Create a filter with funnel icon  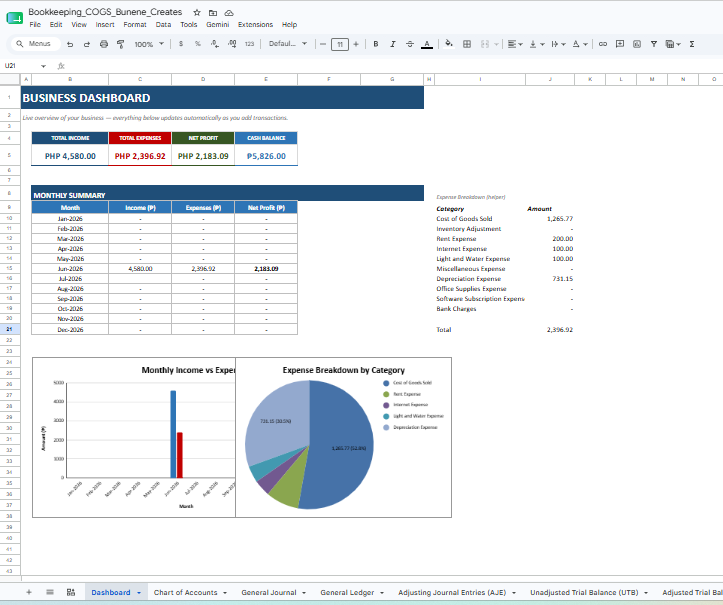click(x=654, y=44)
